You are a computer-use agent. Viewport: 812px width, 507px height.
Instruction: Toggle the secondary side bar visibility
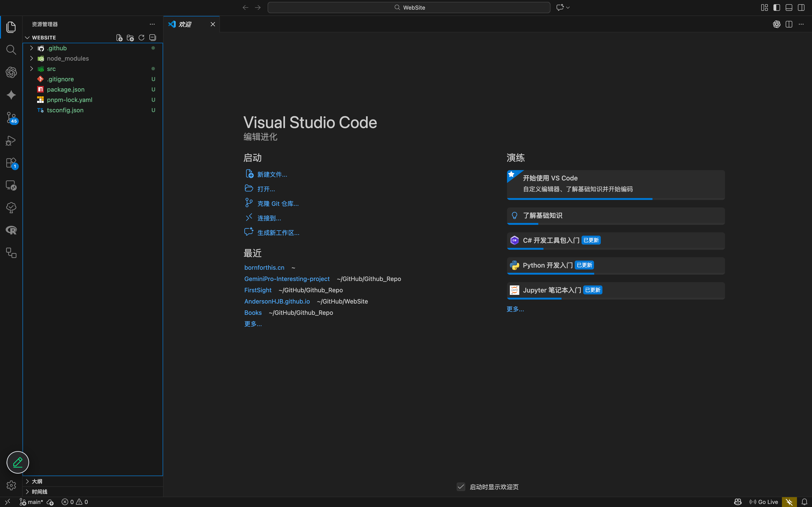click(x=801, y=7)
